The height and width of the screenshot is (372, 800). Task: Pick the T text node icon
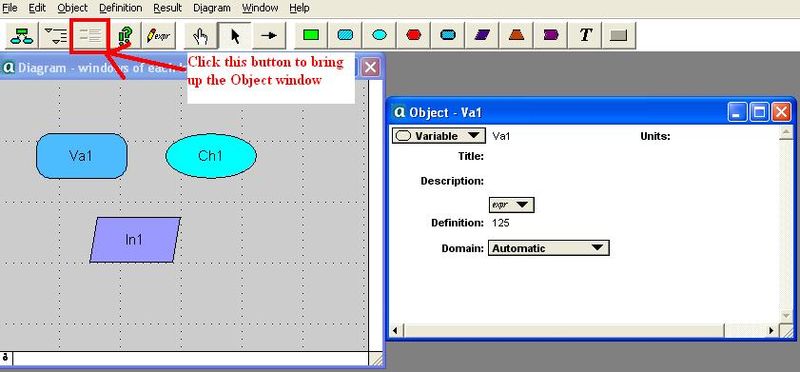pyautogui.click(x=585, y=35)
